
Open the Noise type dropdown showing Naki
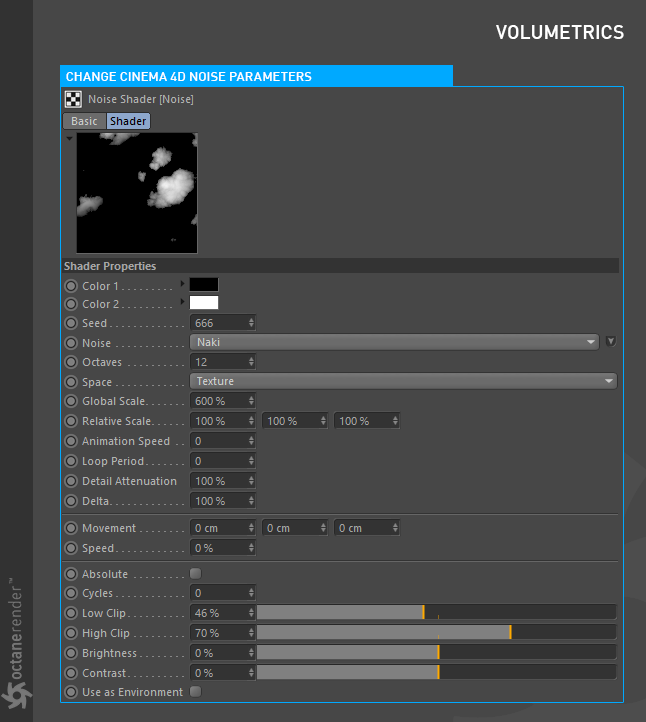[x=394, y=342]
